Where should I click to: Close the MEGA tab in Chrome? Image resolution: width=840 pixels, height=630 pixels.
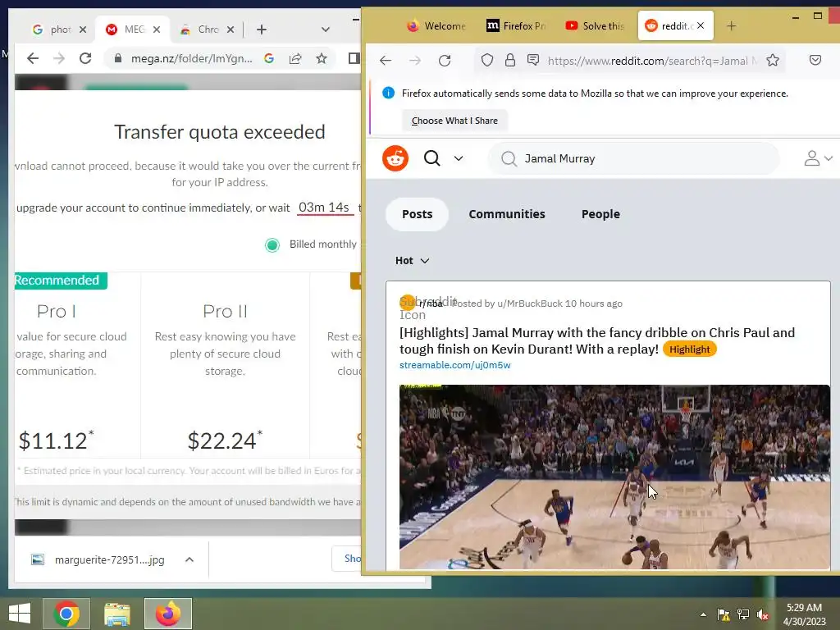coord(157,30)
